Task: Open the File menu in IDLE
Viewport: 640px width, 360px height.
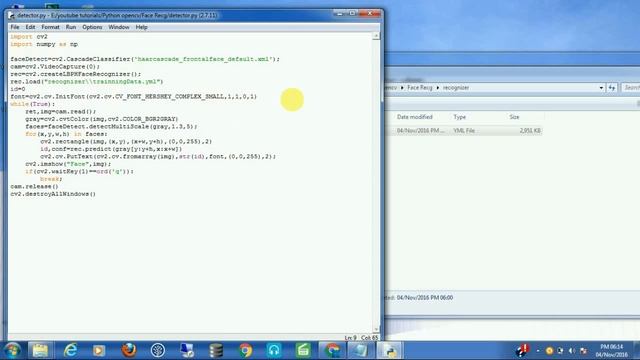Action: coord(15,27)
